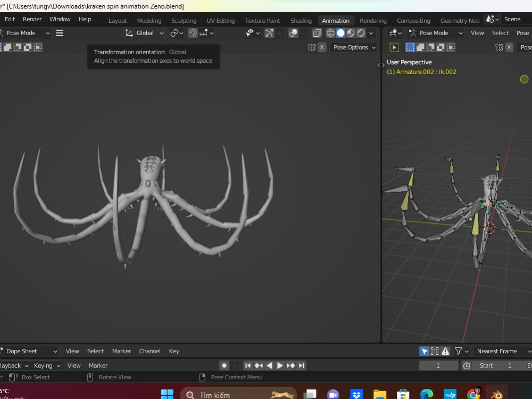
Task: Switch to material preview shading
Action: 351,33
